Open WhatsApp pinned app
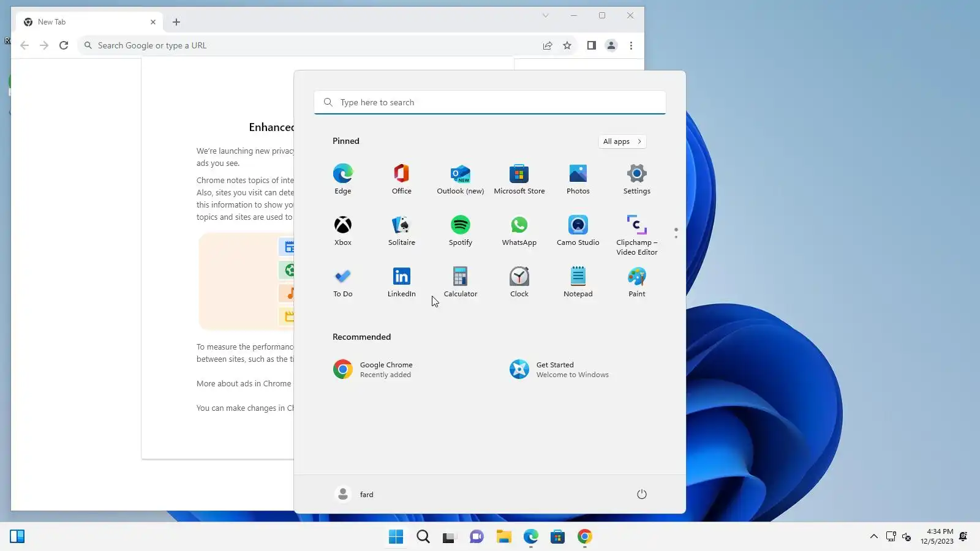Viewport: 980px width, 551px height. [x=519, y=231]
